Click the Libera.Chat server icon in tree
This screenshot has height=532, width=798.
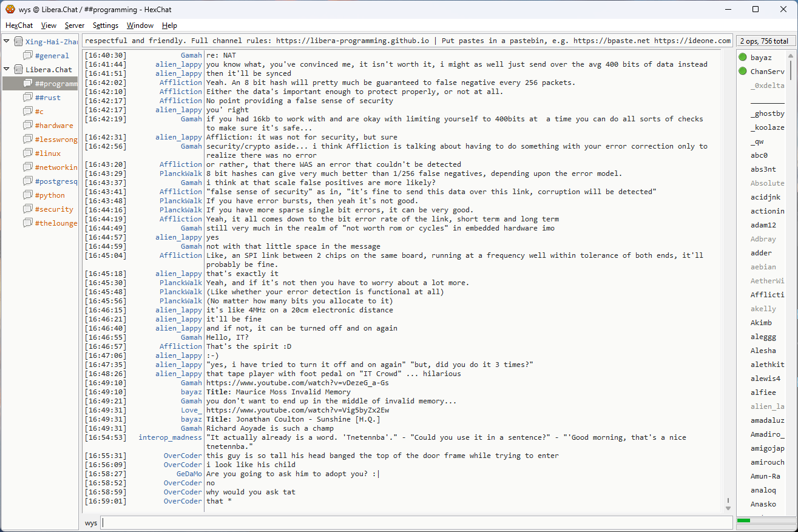[18, 70]
